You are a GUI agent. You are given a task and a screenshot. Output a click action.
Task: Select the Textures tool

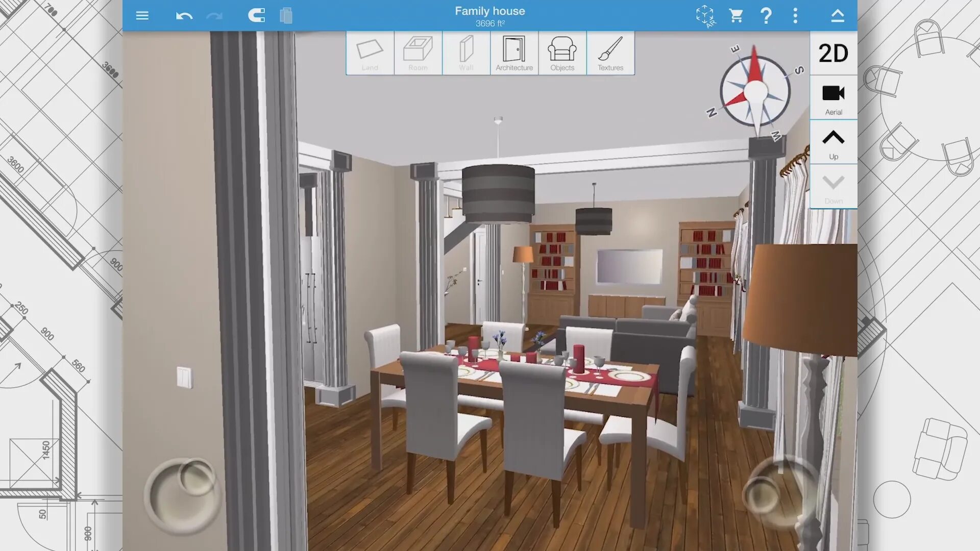[609, 53]
